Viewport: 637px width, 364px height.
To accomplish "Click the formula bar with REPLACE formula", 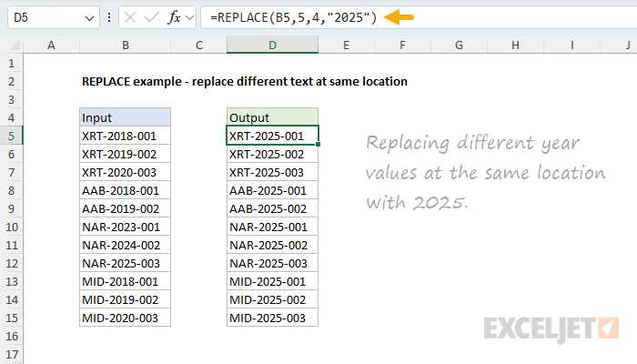I will click(419, 17).
